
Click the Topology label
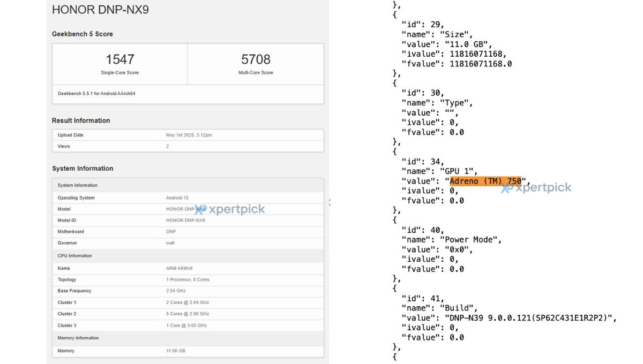67,280
